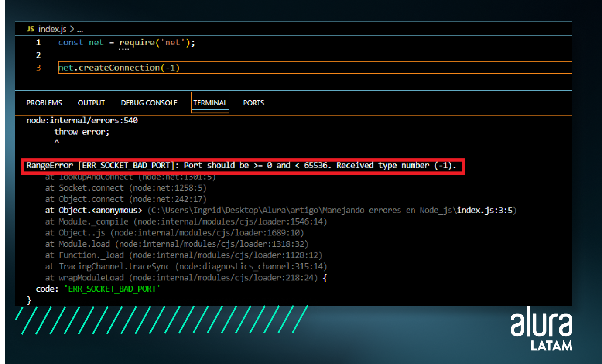Click the JS file icon in breadcrumb
Viewport: 602px width, 364px height.
31,29
